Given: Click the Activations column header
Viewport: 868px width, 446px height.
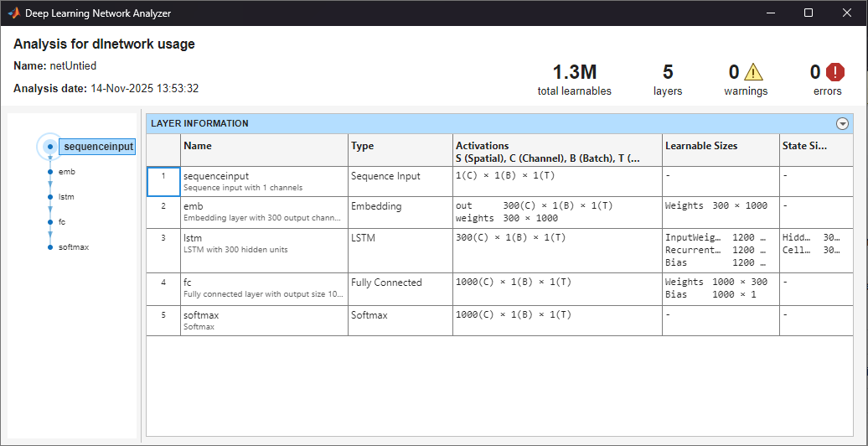Looking at the screenshot, I should 557,149.
